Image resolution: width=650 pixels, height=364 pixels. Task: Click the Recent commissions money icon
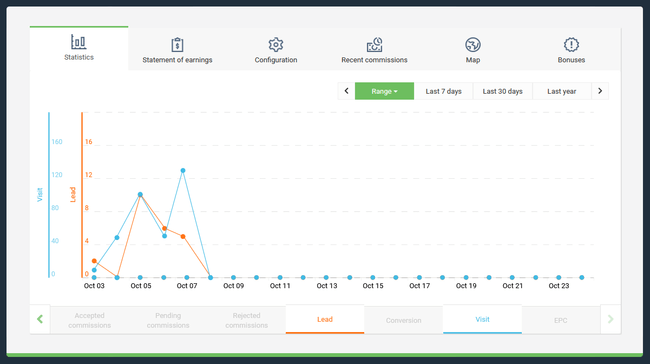point(374,45)
